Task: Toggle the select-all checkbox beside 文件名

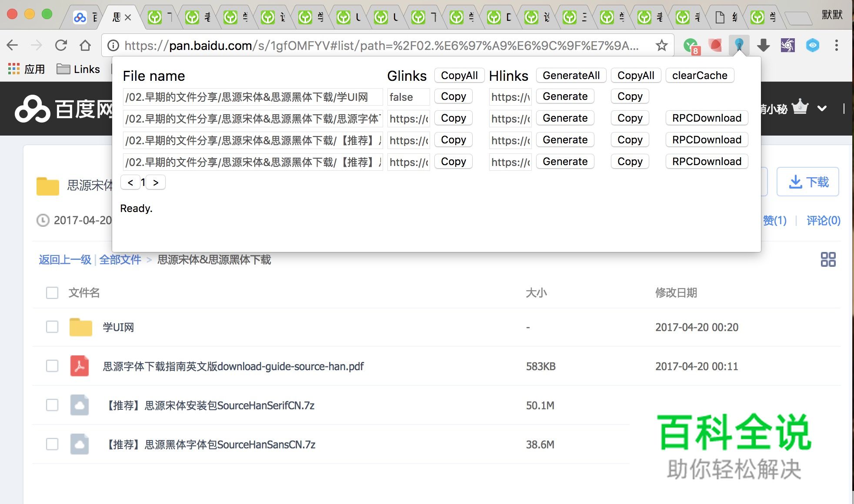Action: [52, 292]
